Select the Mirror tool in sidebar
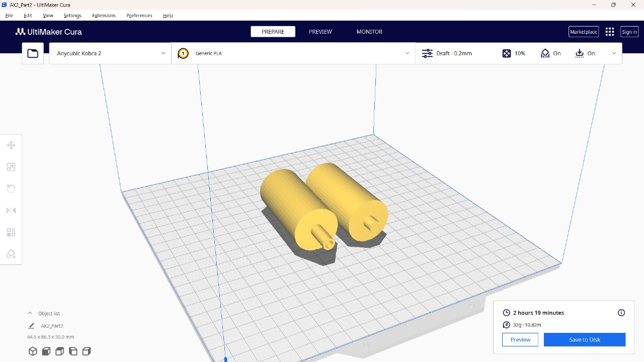This screenshot has width=644, height=362. (11, 211)
